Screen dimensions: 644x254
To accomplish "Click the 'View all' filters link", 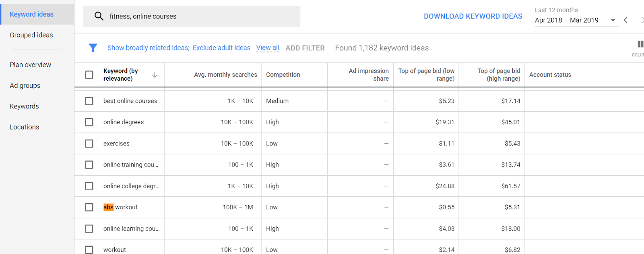I will (268, 48).
